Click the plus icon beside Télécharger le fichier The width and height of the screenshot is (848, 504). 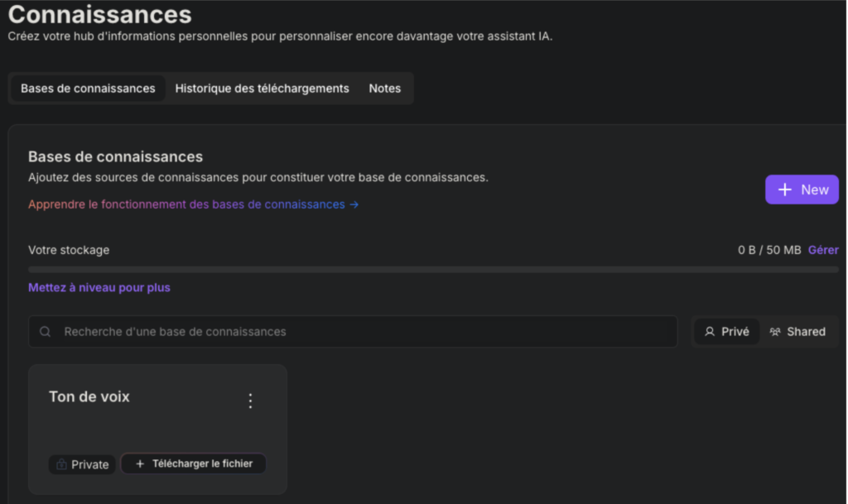click(140, 464)
